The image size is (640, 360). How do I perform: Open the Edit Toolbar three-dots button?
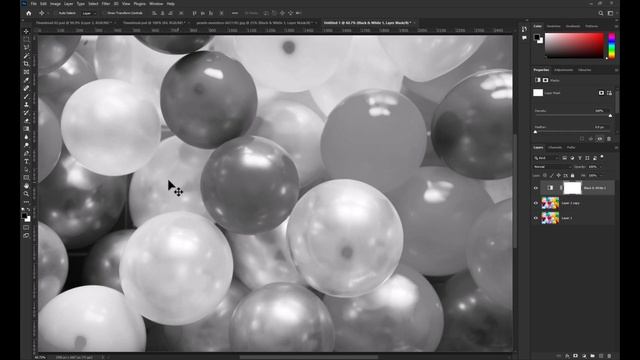pyautogui.click(x=27, y=202)
